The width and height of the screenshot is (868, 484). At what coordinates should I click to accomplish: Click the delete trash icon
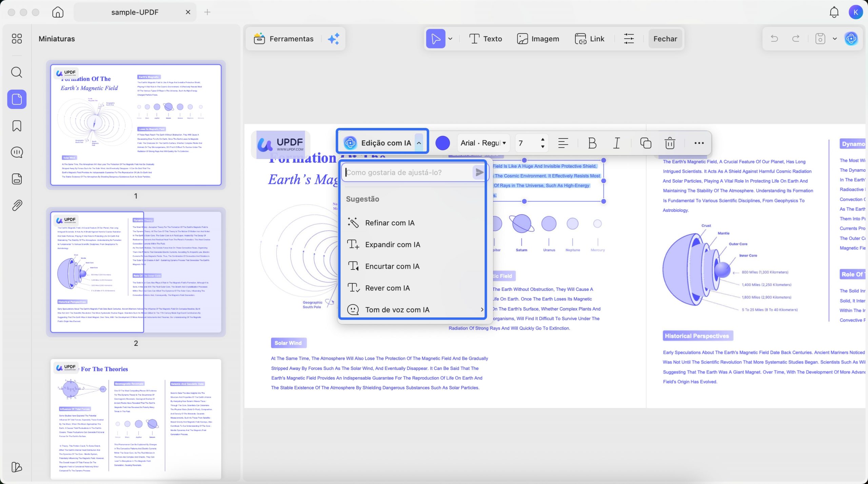(670, 143)
